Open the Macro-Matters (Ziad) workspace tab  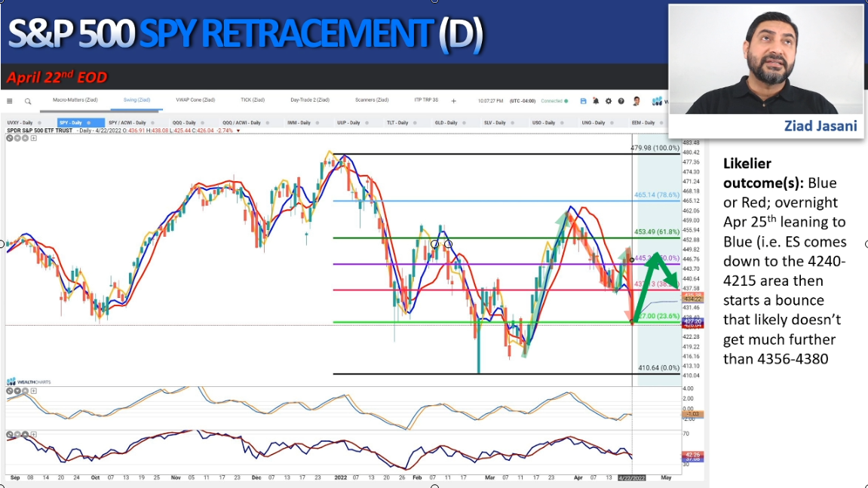tap(75, 100)
